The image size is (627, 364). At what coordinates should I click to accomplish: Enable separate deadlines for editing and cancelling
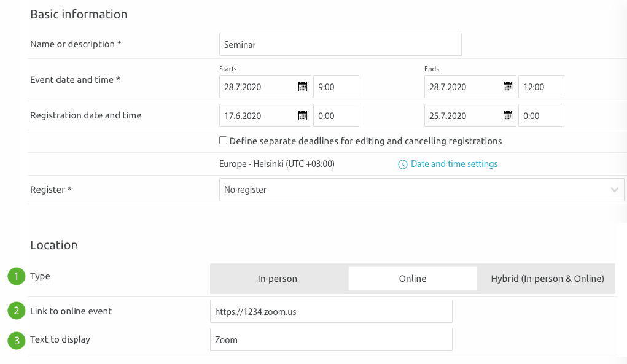[x=224, y=141]
